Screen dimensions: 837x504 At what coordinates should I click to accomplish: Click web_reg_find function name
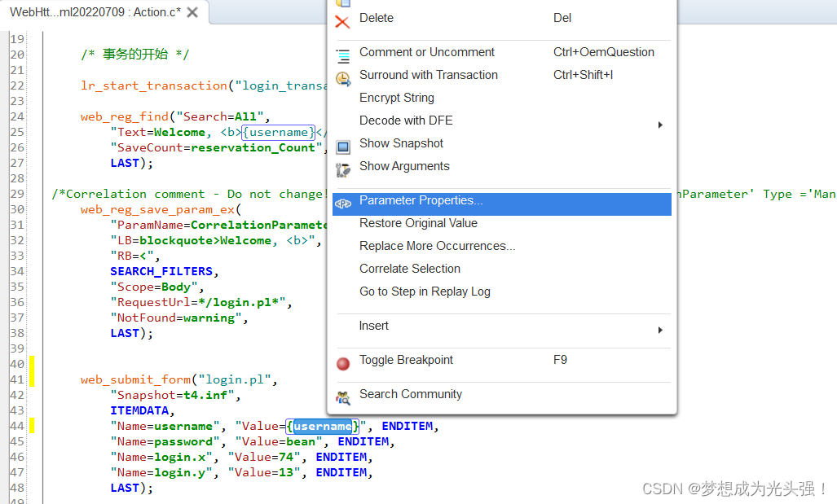125,116
